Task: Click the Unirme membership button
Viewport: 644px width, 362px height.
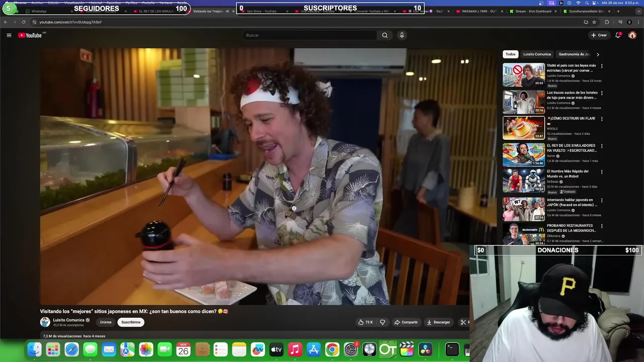Action: [106, 322]
